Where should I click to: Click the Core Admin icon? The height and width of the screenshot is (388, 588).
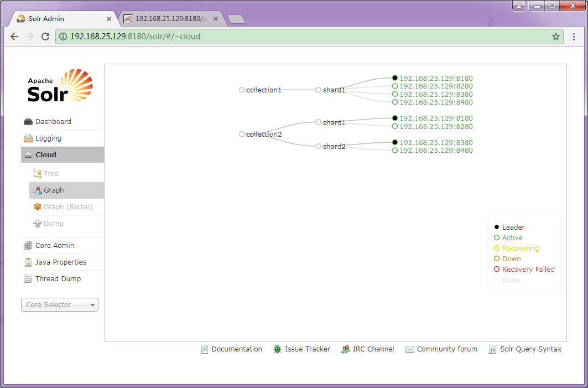(x=28, y=246)
